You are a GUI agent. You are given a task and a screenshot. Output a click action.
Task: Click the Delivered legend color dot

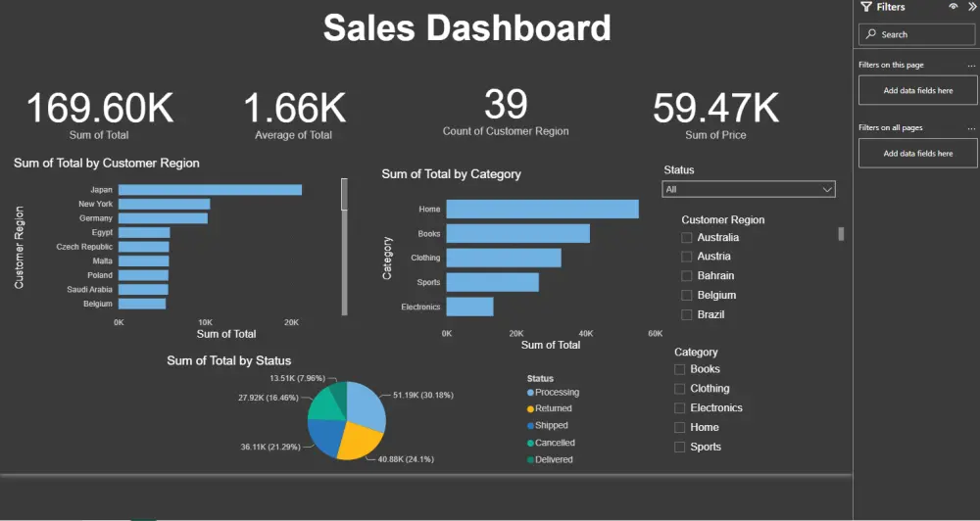tap(530, 459)
